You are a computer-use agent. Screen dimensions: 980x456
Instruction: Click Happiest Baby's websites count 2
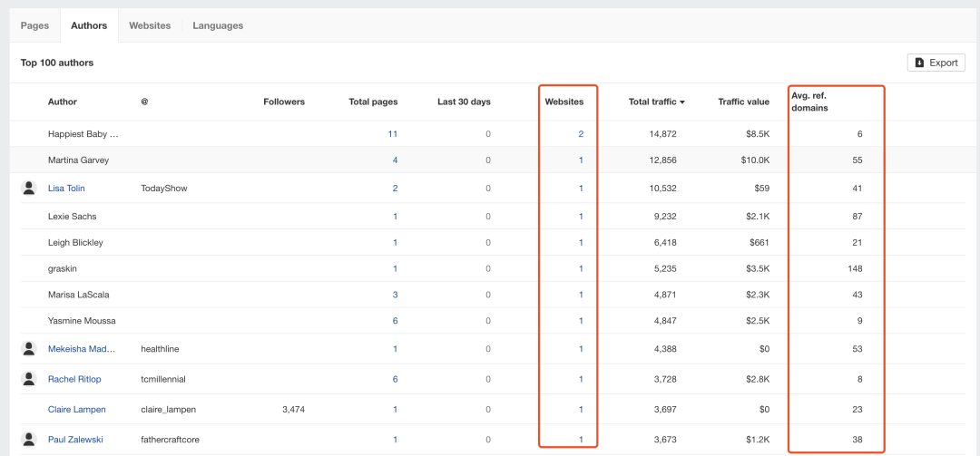click(x=581, y=134)
